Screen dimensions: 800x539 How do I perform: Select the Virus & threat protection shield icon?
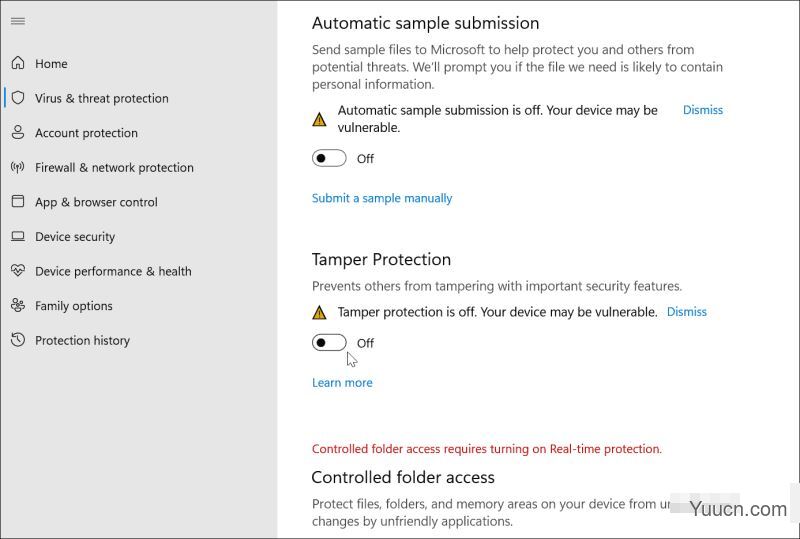(18, 97)
